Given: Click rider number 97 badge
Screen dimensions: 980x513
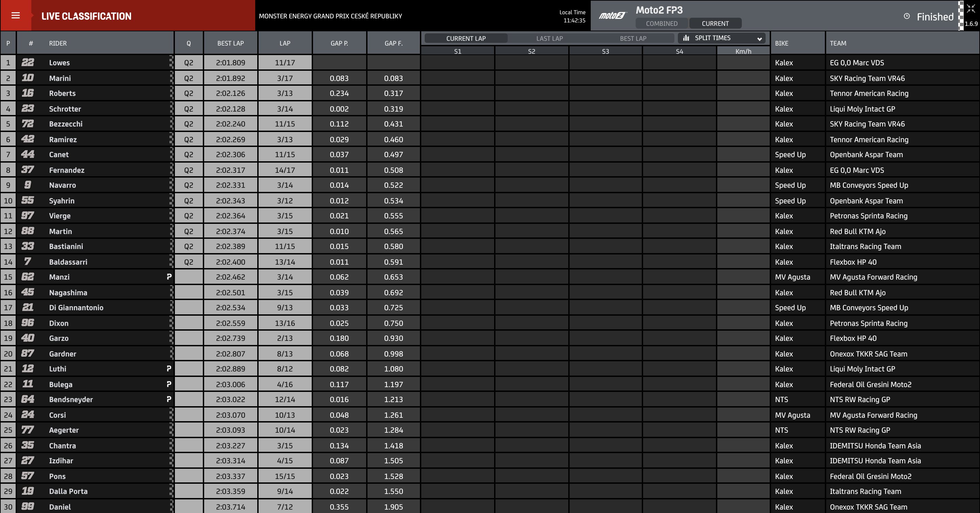Looking at the screenshot, I should (27, 215).
